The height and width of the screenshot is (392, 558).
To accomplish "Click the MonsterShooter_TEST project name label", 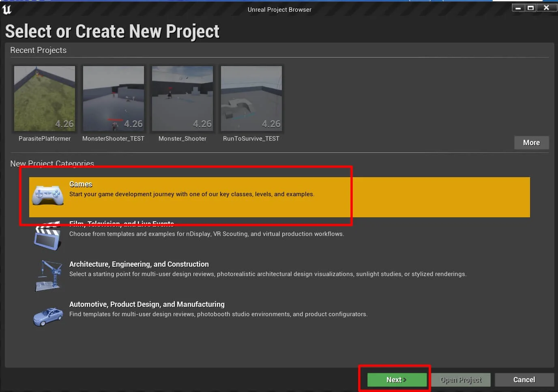I will [114, 139].
